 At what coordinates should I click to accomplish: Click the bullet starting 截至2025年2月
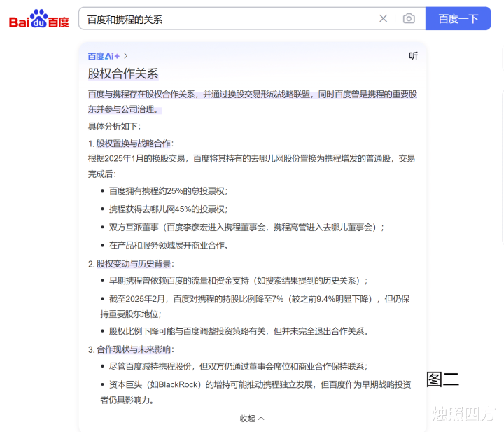(255, 307)
